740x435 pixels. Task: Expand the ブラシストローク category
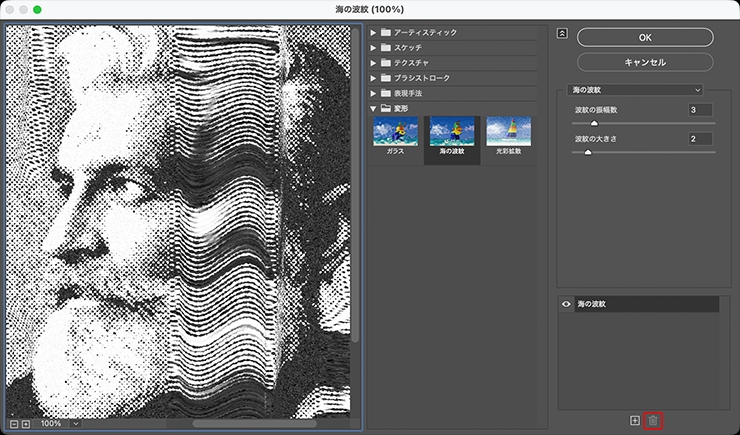[374, 78]
